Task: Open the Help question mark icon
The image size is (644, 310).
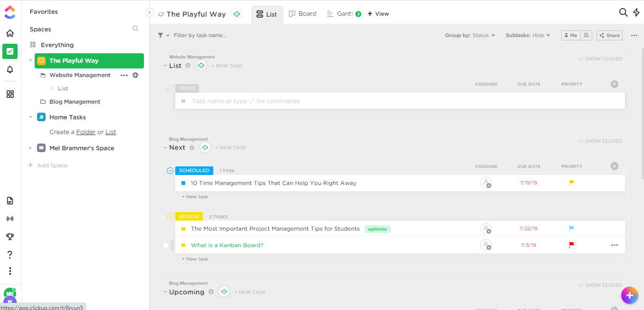Action: (10, 255)
